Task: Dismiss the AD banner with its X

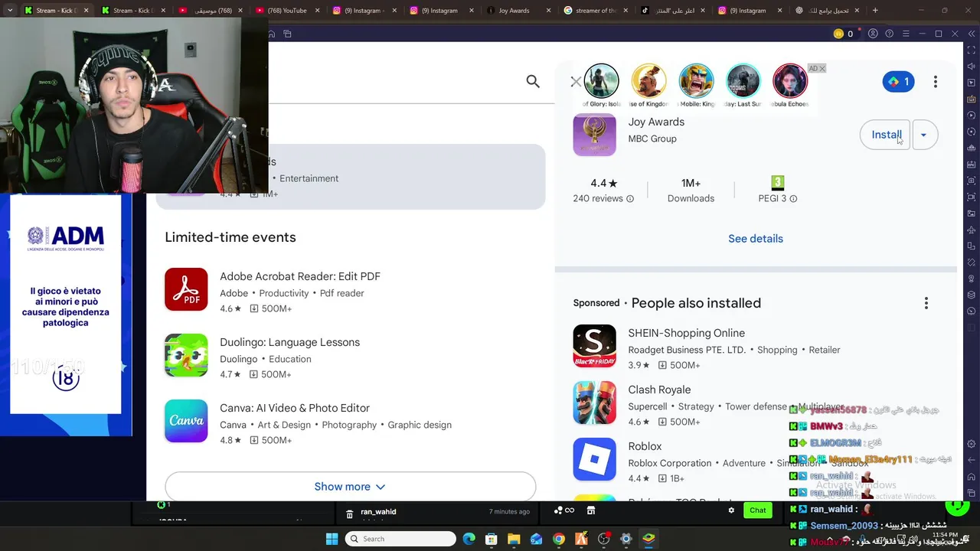Action: point(822,68)
